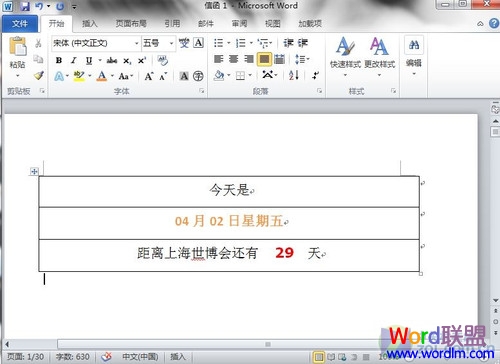Click the horizontal scrollbar left arrow
The height and width of the screenshot is (364, 500).
[x=7, y=344]
